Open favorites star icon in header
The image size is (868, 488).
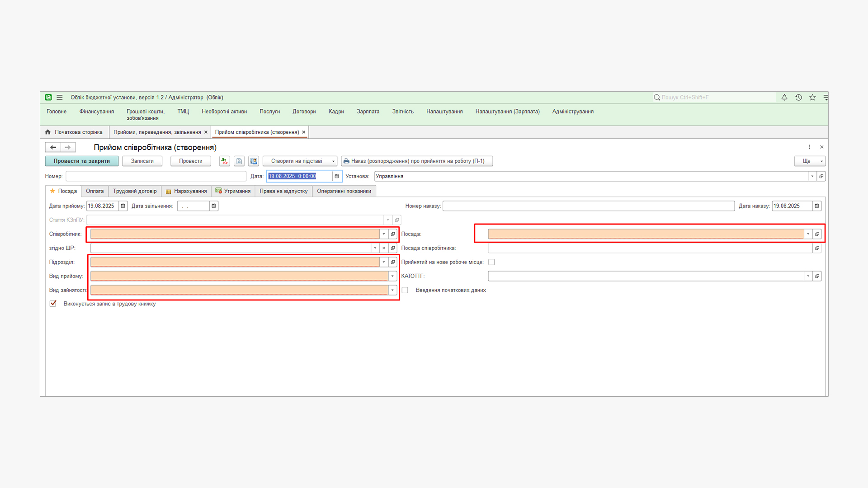[x=812, y=97]
